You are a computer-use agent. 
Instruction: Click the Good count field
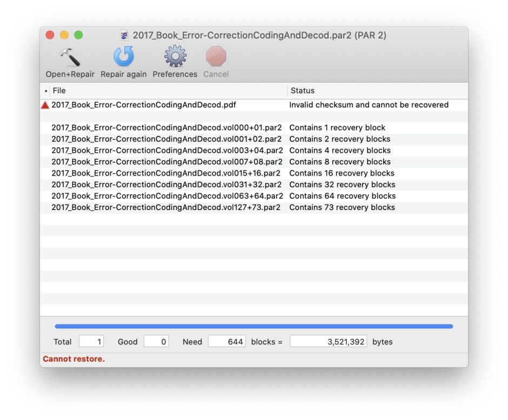tap(156, 342)
